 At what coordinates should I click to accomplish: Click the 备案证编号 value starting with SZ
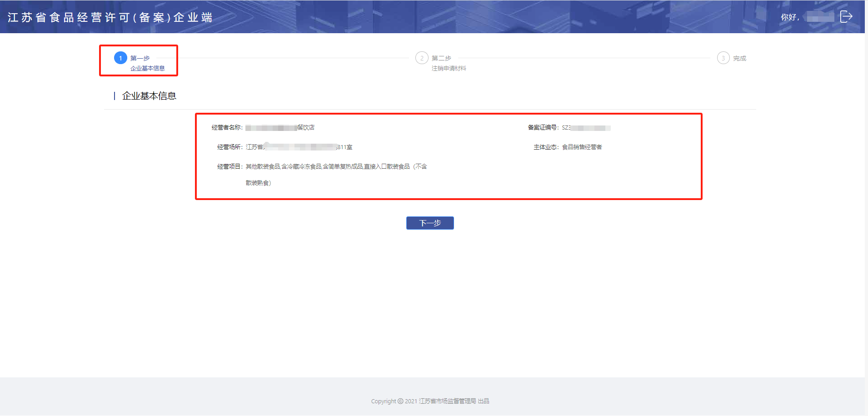(x=586, y=128)
